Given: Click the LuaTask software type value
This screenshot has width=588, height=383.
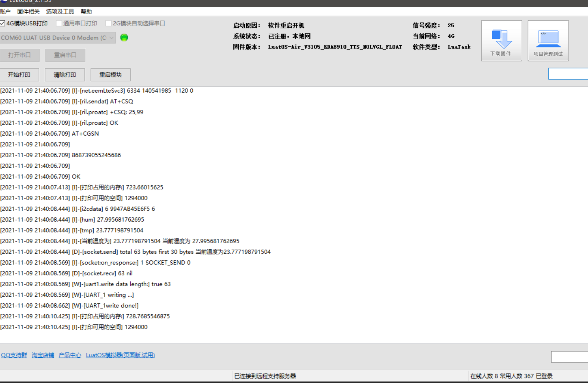Looking at the screenshot, I should pos(459,47).
